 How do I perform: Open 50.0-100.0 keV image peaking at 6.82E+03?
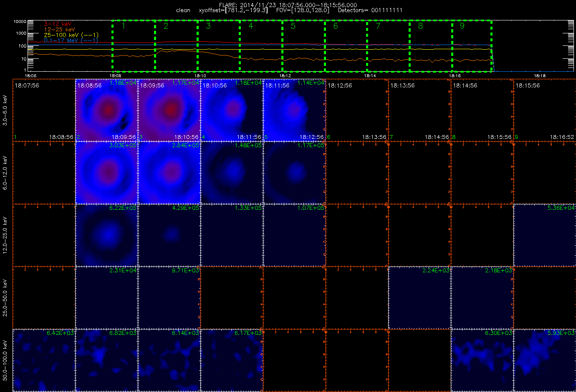(x=107, y=360)
